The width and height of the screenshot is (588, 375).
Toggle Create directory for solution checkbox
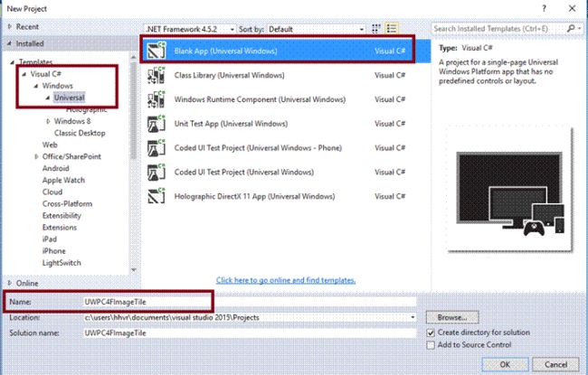(431, 333)
